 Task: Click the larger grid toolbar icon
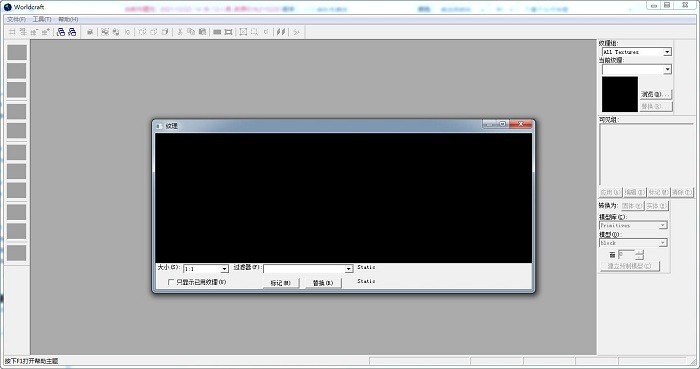[x=45, y=32]
